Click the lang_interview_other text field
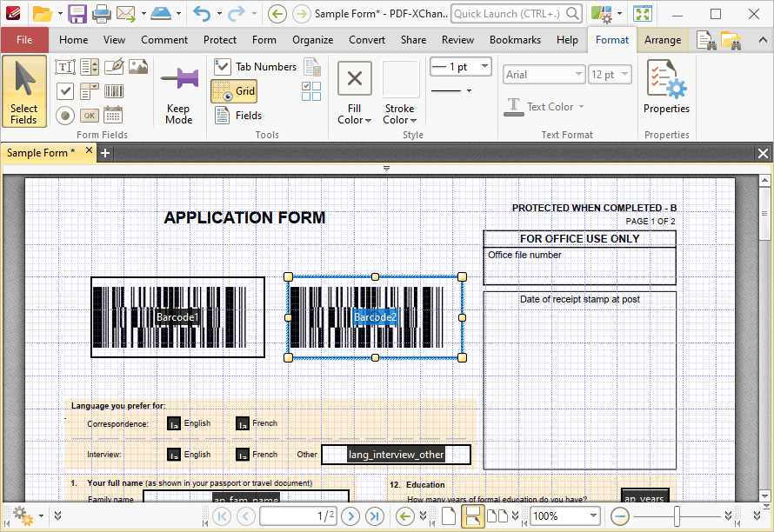774x532 pixels. [x=396, y=455]
